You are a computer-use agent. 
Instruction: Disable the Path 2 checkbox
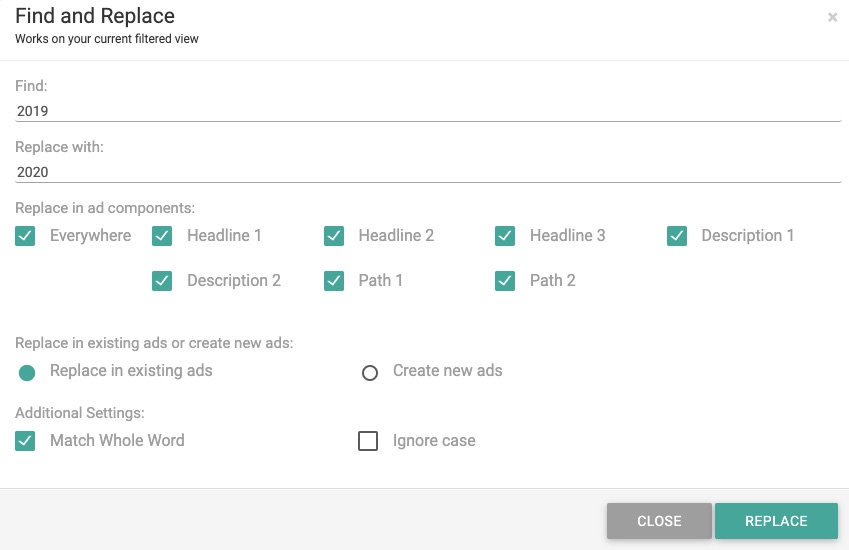coord(505,281)
